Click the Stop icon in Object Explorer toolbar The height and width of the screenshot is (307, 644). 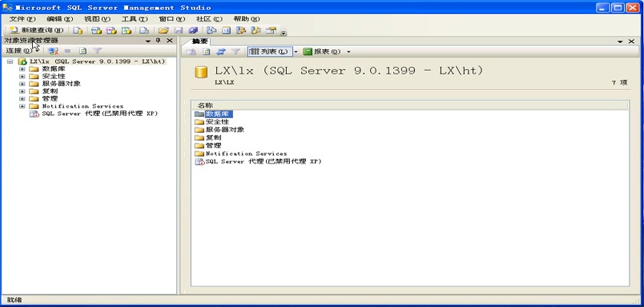(x=67, y=51)
